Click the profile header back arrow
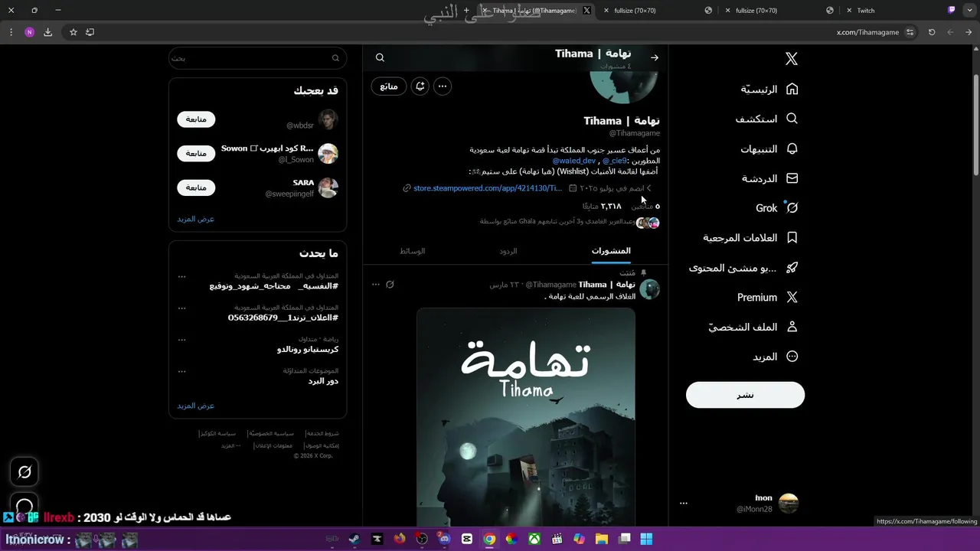Image resolution: width=980 pixels, height=551 pixels. click(655, 57)
